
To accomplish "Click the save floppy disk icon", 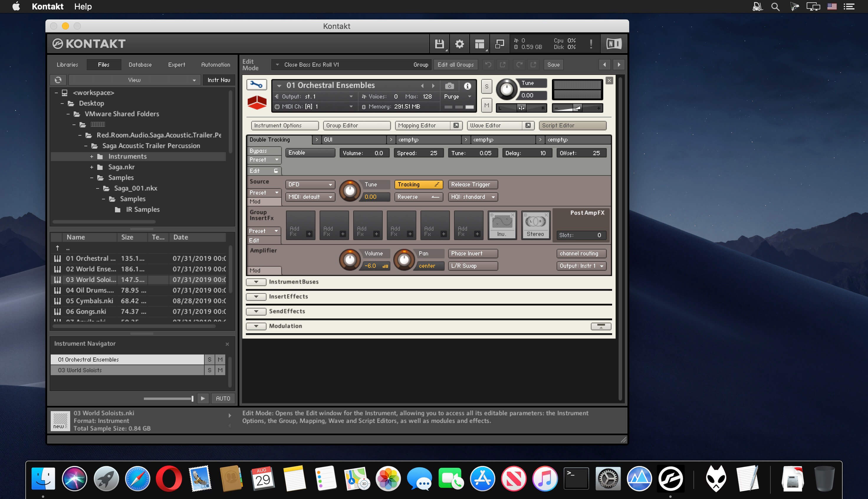I will click(x=439, y=44).
